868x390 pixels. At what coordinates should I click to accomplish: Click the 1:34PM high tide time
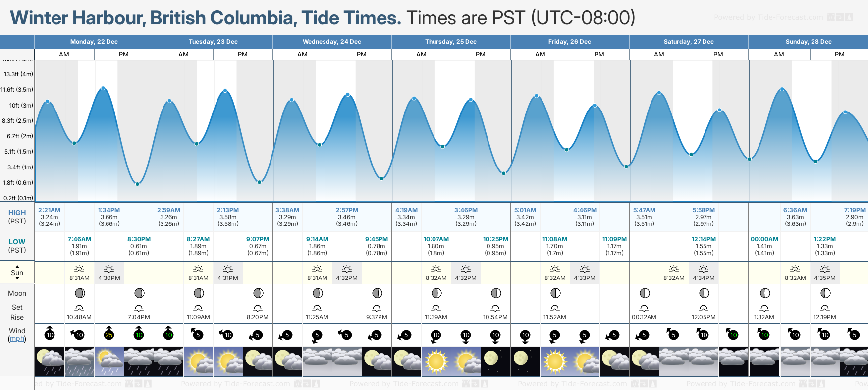(x=109, y=210)
